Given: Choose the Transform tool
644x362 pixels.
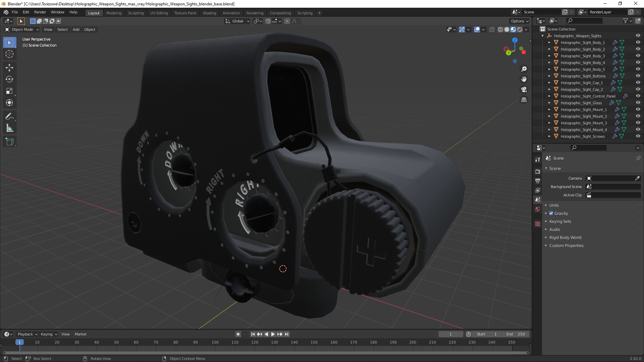Looking at the screenshot, I should click(9, 103).
